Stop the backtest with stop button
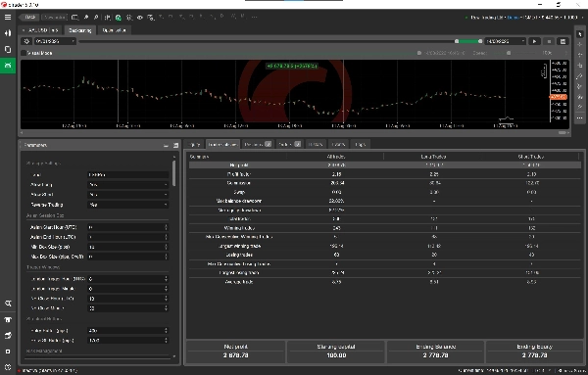The image size is (588, 375). [x=549, y=41]
